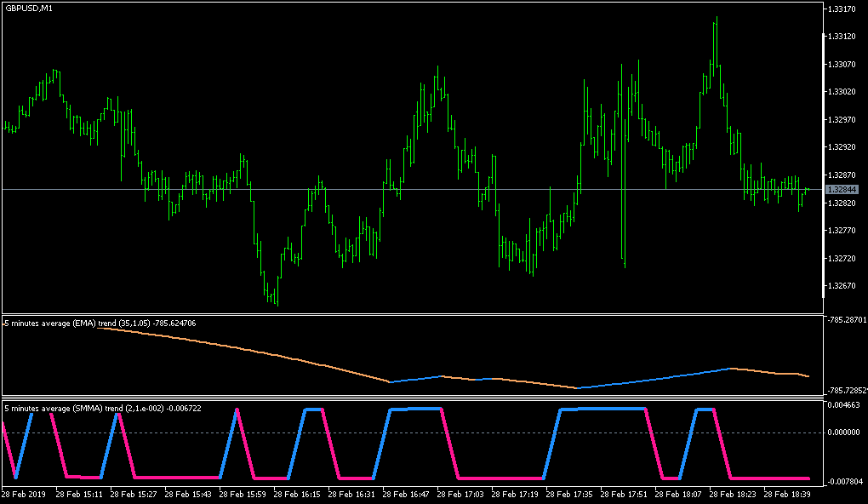Select the SMMA trend indicator label

pos(101,406)
